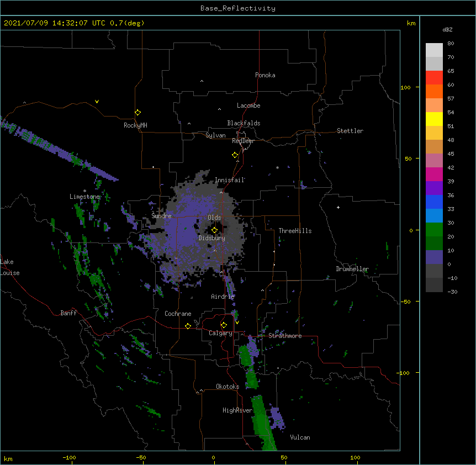Image resolution: width=476 pixels, height=465 pixels.
Task: Select the Blackfalds label
Action: (x=244, y=123)
